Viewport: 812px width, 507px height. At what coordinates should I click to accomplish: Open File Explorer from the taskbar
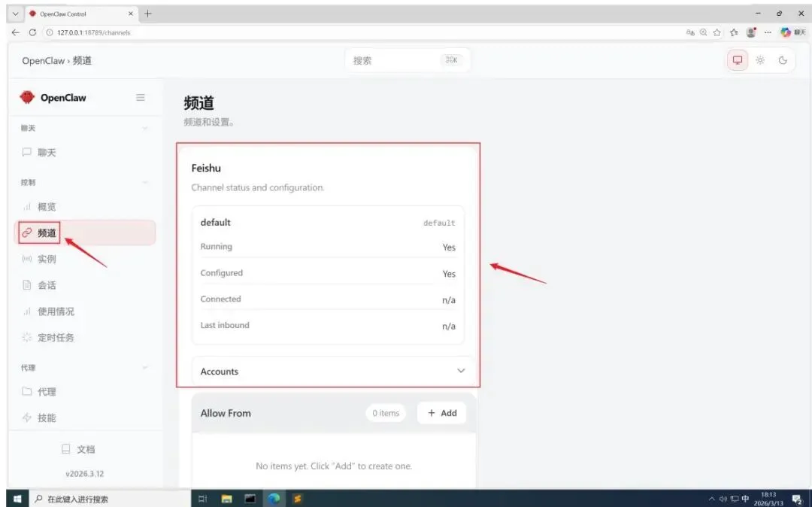point(226,499)
